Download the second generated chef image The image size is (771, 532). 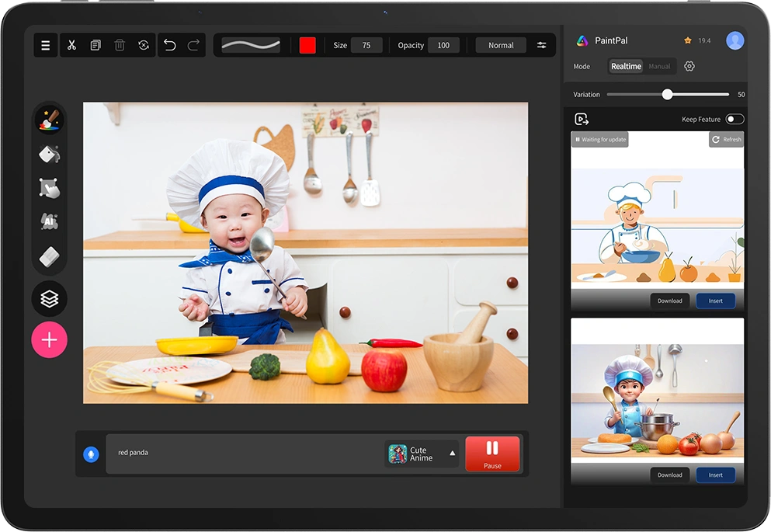click(669, 475)
